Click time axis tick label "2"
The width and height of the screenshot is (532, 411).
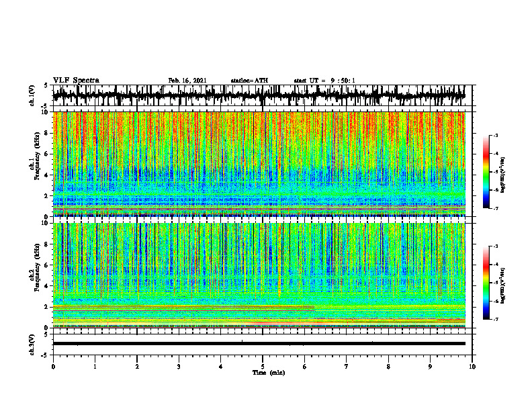click(x=137, y=367)
